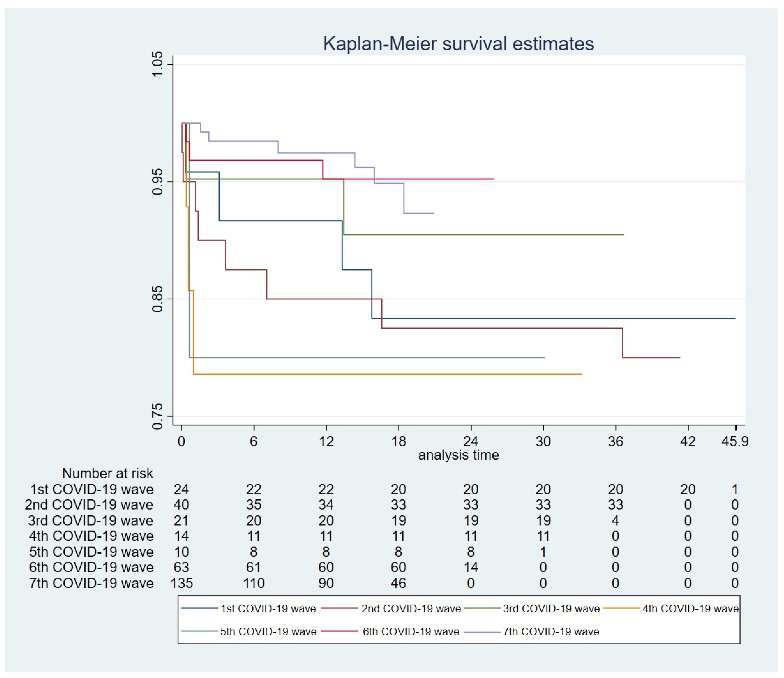Select the Kaplan-Meier survival estimates title
Viewport: 784px width, 678px height.
(458, 44)
